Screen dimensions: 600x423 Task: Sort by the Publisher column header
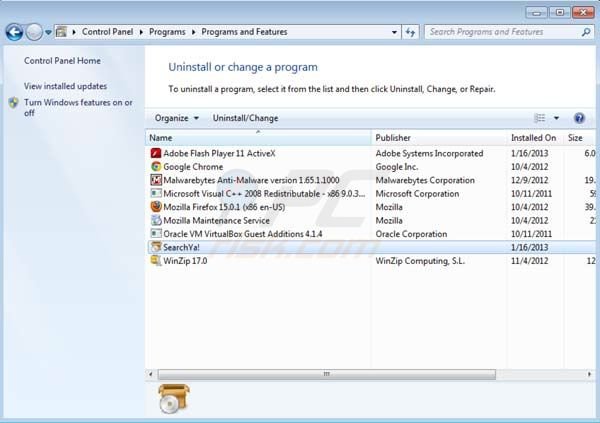(x=440, y=138)
